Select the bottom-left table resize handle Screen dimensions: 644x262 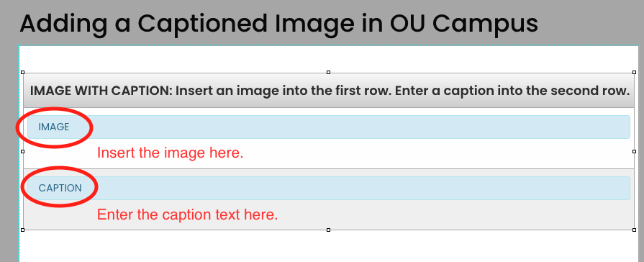point(22,230)
